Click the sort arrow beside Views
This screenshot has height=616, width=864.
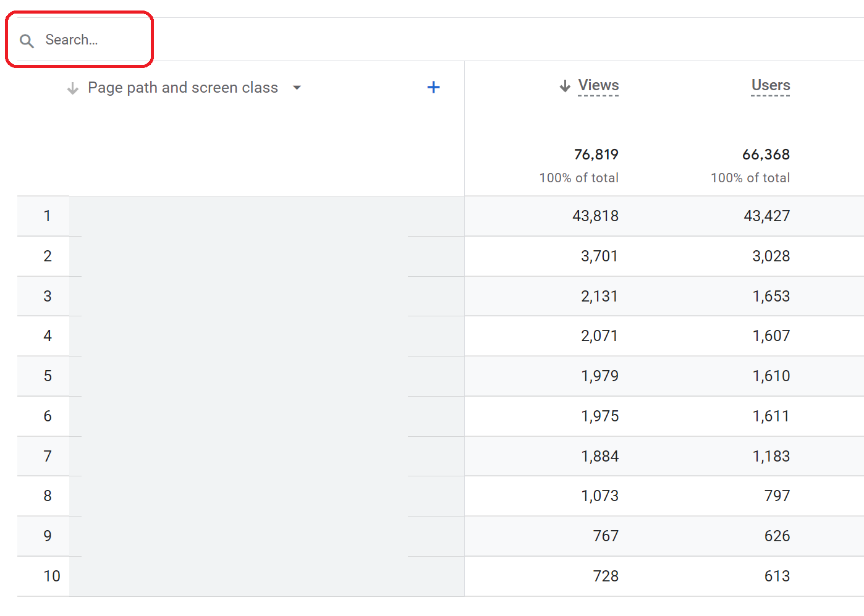[565, 86]
